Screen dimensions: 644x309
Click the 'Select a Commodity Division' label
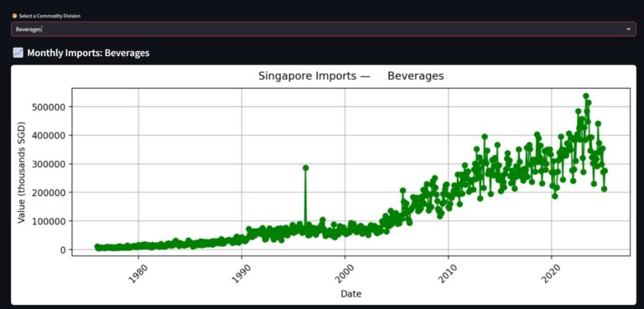[x=49, y=16]
